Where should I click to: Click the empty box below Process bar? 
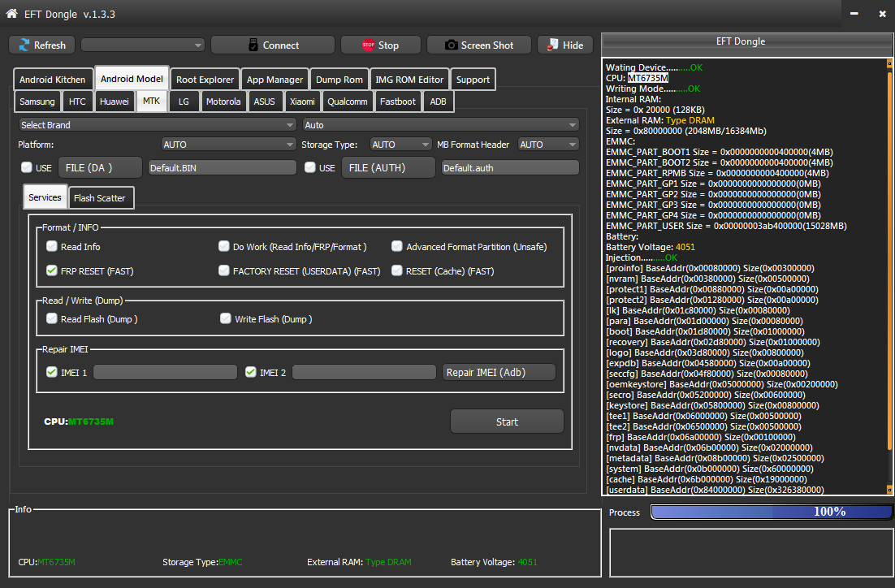click(x=751, y=552)
